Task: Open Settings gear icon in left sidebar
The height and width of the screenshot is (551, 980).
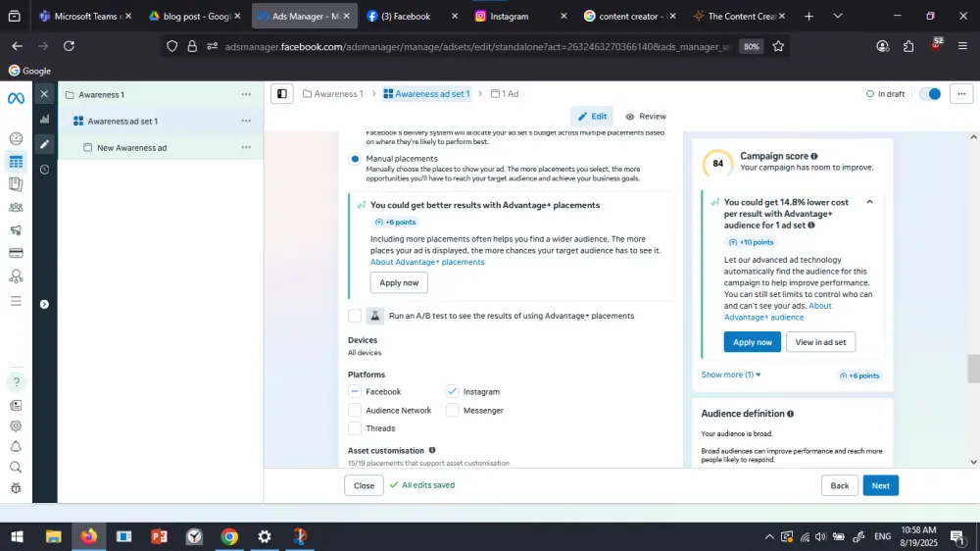Action: (17, 426)
